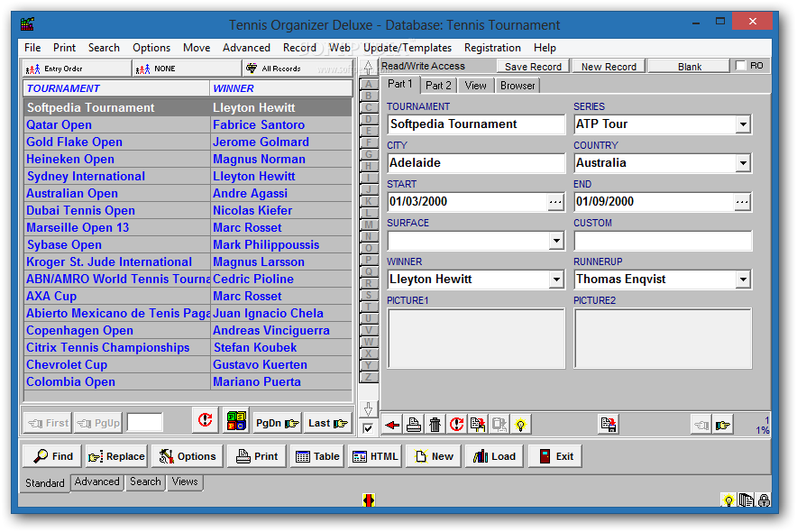This screenshot has width=797, height=532.
Task: Click the next record pointing-hand icon
Action: click(722, 425)
